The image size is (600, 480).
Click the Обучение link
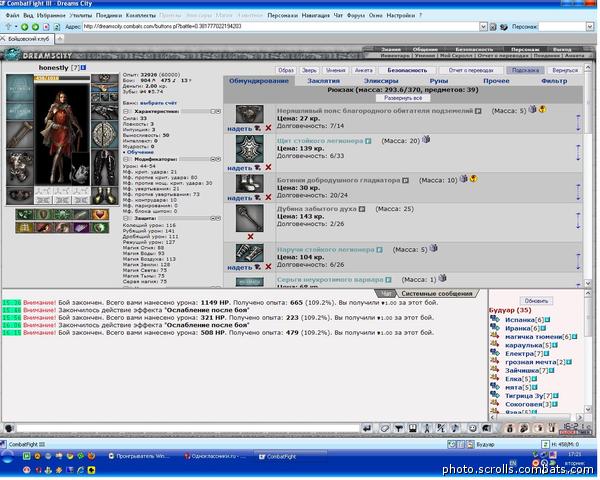[x=140, y=152]
